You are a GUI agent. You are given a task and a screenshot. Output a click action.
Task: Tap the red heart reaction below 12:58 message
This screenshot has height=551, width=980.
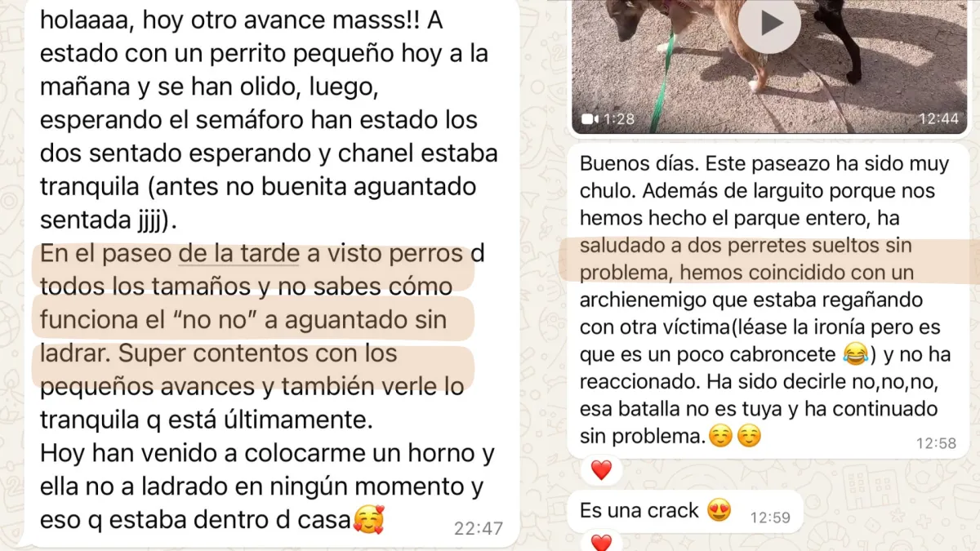coord(601,471)
